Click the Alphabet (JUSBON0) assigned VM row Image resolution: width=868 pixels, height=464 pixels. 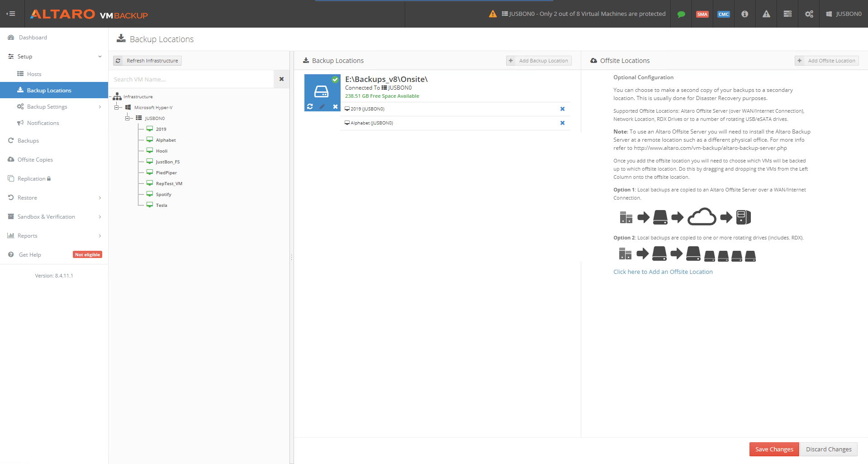click(x=455, y=123)
